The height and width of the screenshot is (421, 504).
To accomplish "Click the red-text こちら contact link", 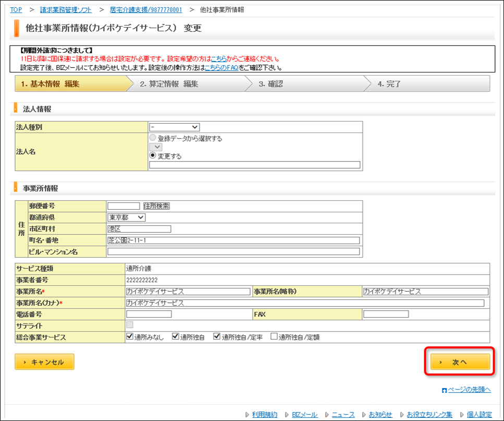I will 219,59.
